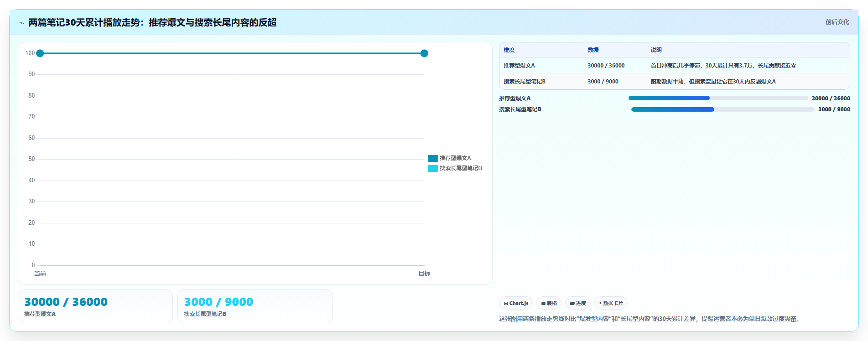Click the 推荐型爆文A progress bar
Viewport: 868px width, 341px height.
(718, 98)
